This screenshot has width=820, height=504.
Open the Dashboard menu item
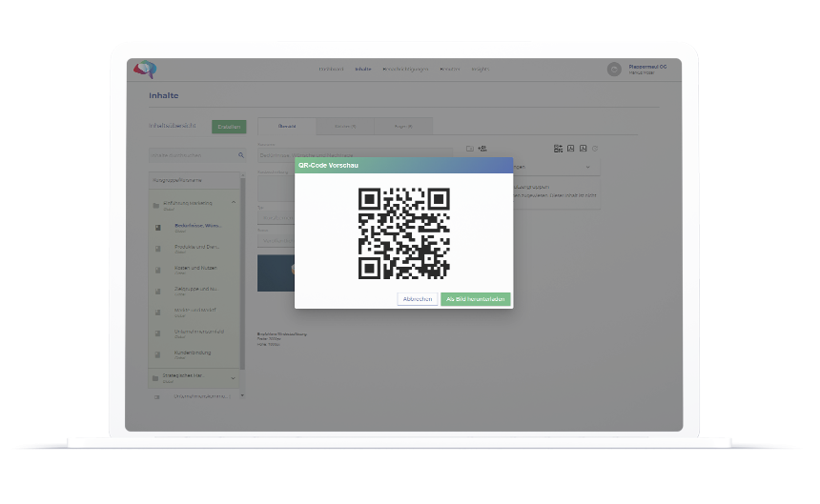click(331, 69)
